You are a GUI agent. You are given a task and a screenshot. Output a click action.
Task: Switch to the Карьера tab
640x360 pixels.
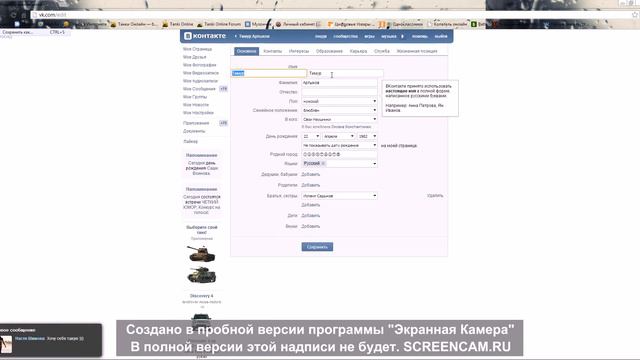tap(358, 51)
